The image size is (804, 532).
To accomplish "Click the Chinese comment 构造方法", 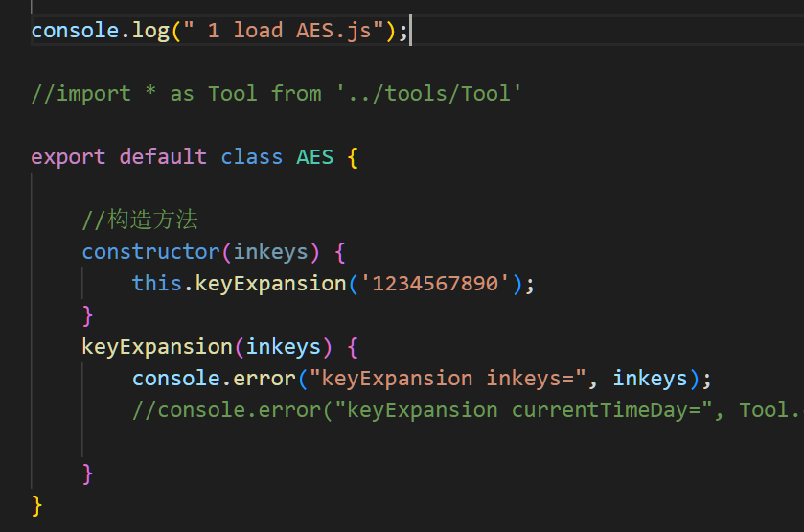I will [151, 220].
